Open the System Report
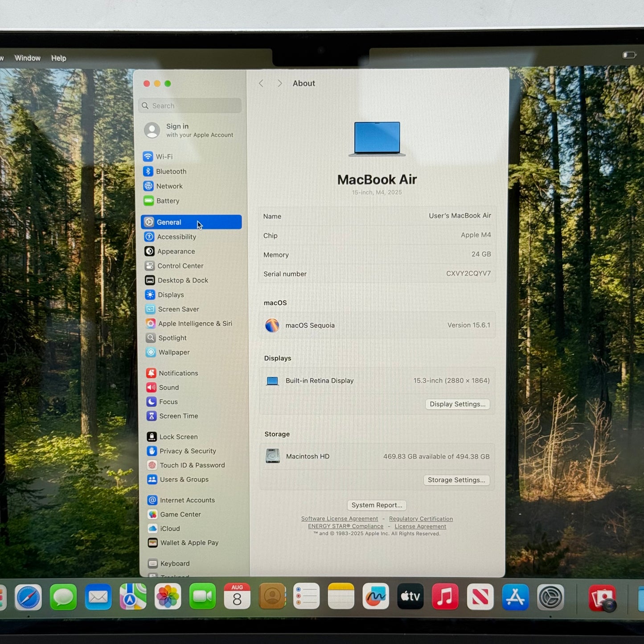 coord(377,505)
